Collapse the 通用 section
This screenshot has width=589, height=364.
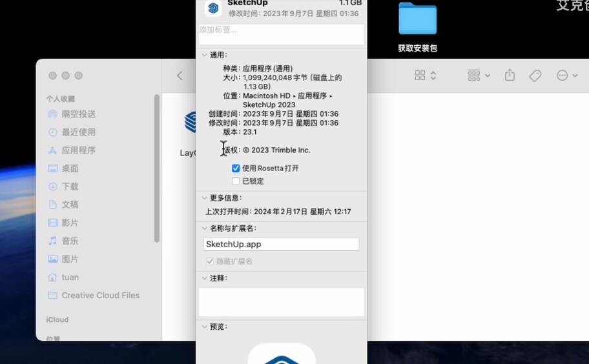coord(204,55)
